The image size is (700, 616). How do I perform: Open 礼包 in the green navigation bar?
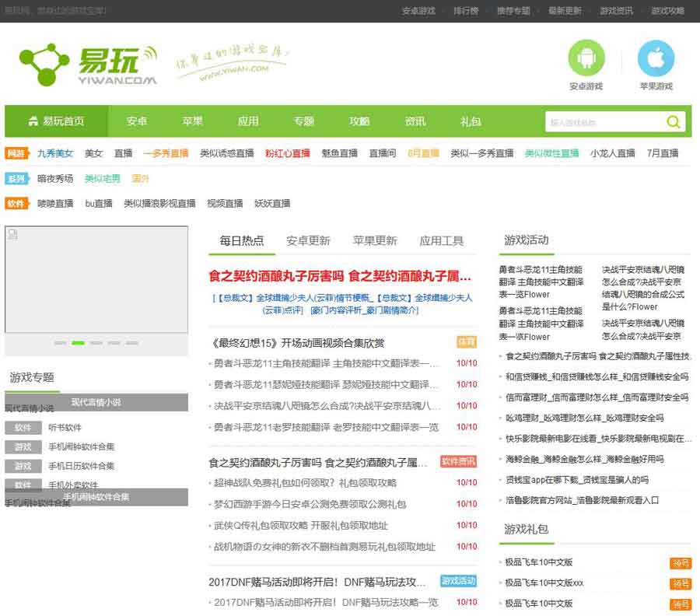471,121
